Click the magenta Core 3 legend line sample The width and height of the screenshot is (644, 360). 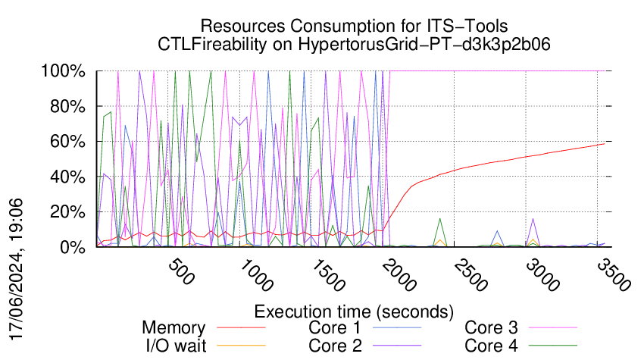click(x=553, y=327)
